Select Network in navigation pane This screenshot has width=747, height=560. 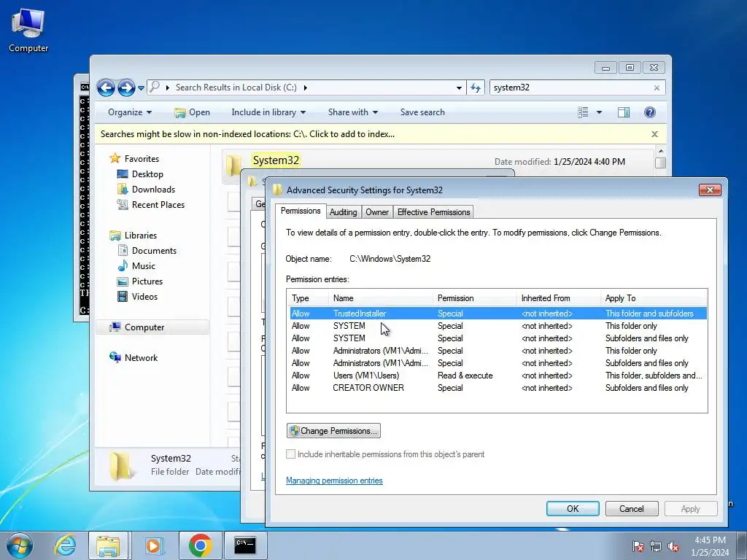[x=141, y=357]
